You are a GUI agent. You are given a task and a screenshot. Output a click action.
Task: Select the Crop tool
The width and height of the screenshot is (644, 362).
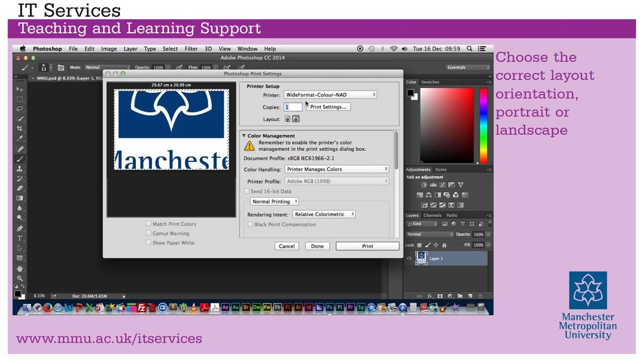point(20,129)
